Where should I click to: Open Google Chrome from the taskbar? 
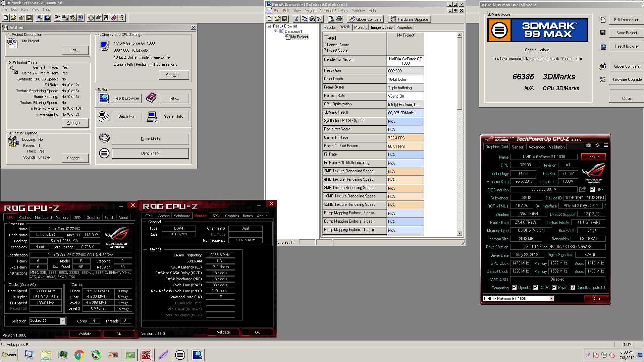point(79,355)
